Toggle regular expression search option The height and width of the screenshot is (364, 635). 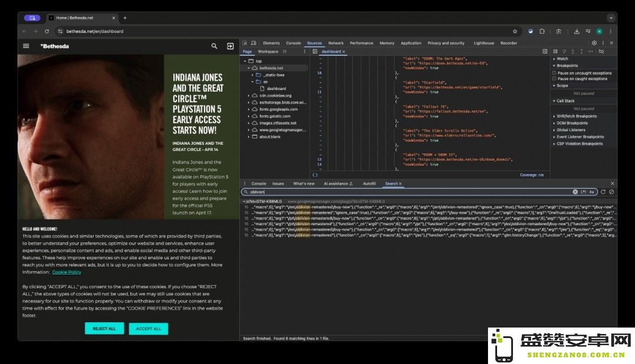click(583, 192)
